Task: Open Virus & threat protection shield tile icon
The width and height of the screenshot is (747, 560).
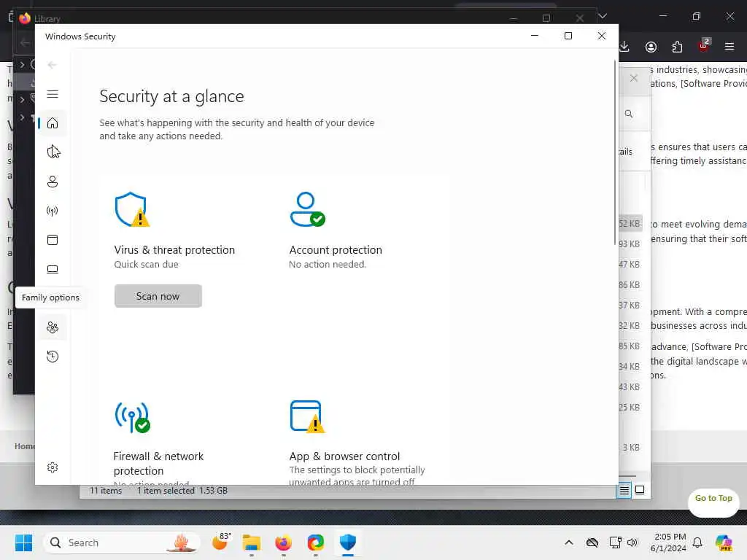Action: pyautogui.click(x=132, y=209)
